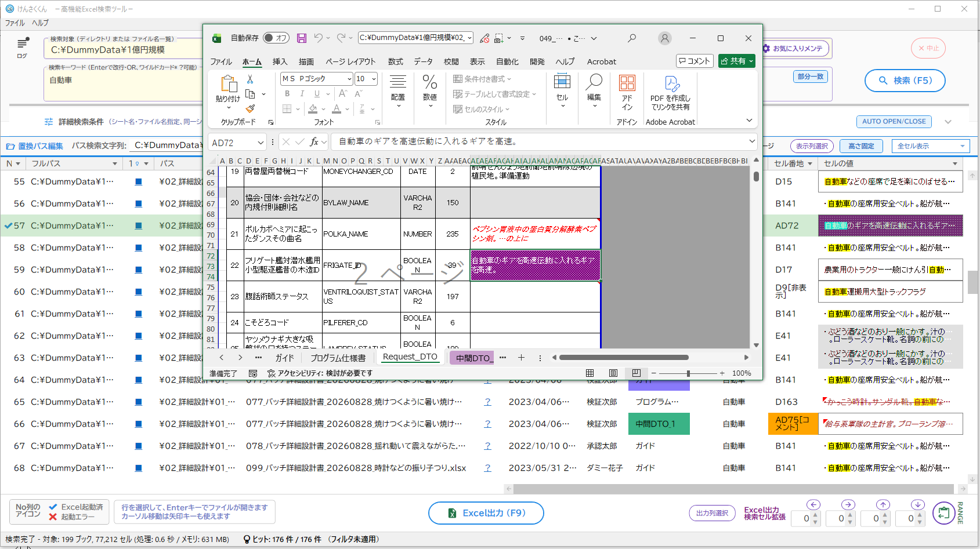Adjust the Excel zoom slider

688,373
